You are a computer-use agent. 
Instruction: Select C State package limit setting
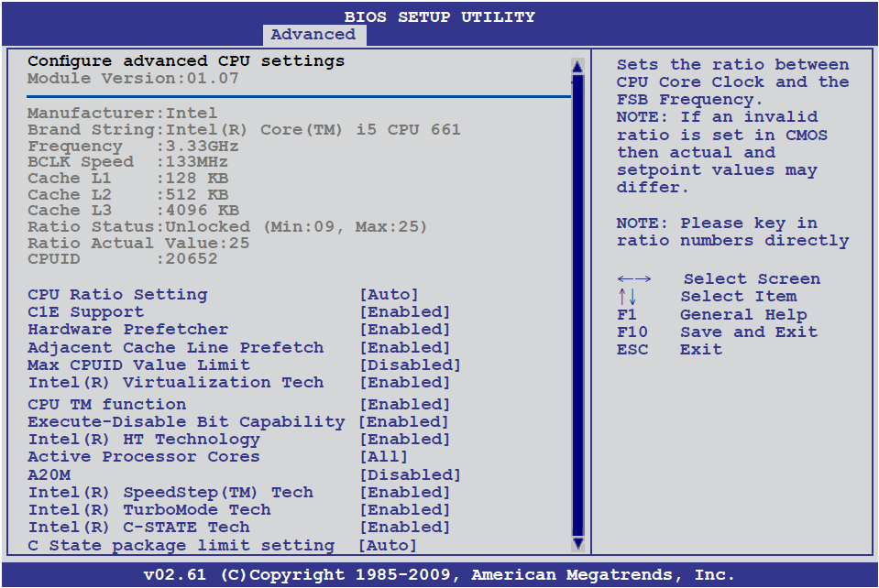coord(181,546)
